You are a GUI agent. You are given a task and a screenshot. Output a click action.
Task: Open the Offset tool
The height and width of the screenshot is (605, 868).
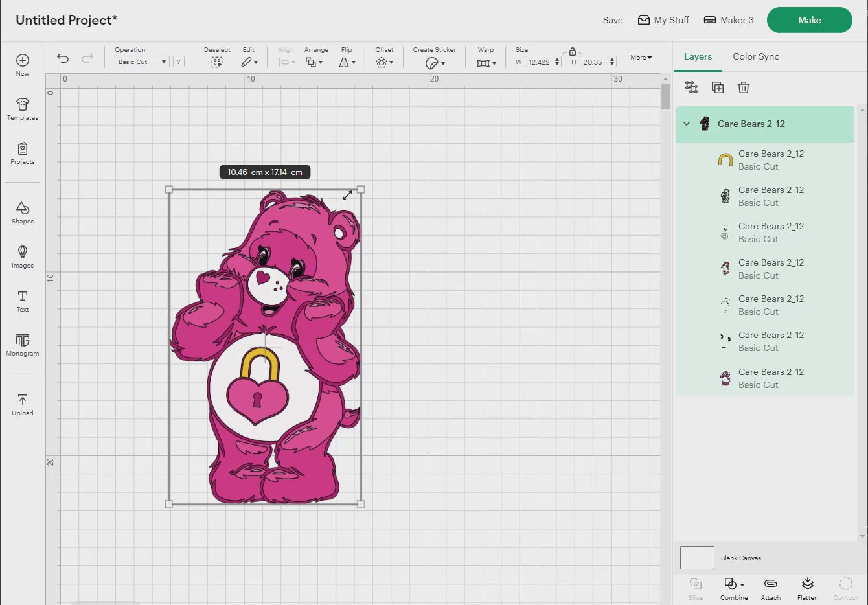click(x=384, y=62)
